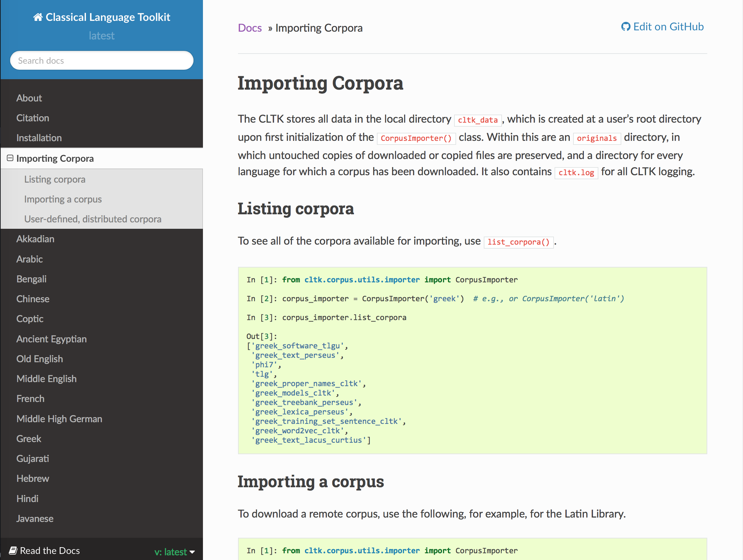Jump to Importing a corpus subsection
Viewport: 743px width, 560px height.
[x=63, y=199]
